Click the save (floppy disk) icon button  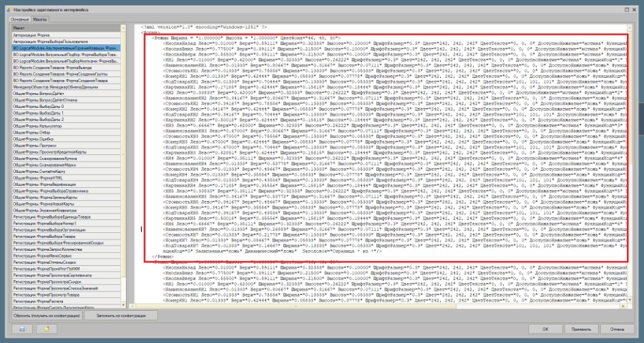click(x=22, y=329)
